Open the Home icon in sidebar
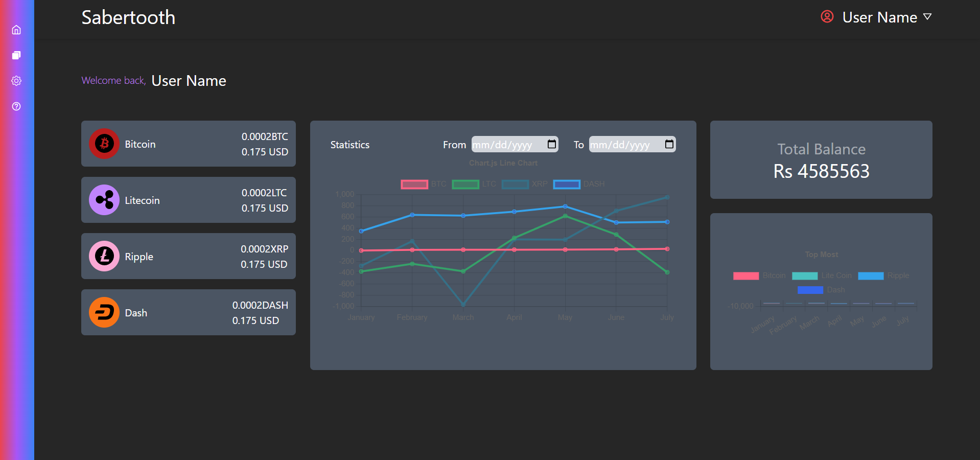Image resolution: width=980 pixels, height=460 pixels. (16, 30)
